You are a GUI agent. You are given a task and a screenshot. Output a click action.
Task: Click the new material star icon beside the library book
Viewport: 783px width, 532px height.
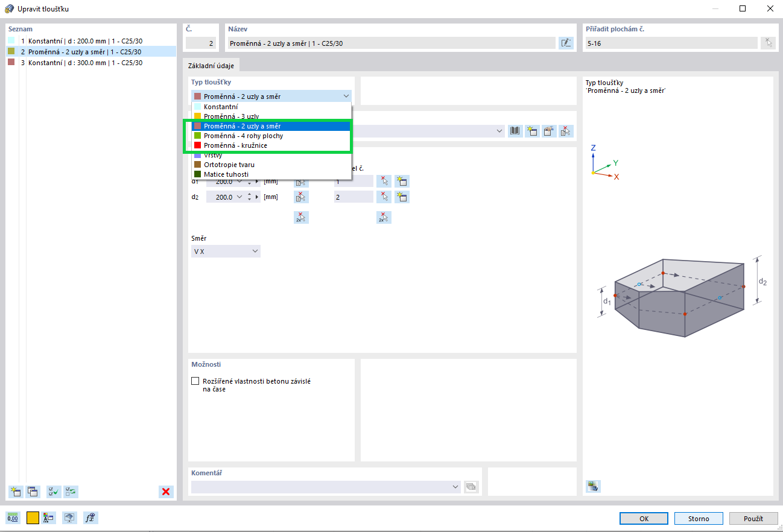[x=532, y=131]
